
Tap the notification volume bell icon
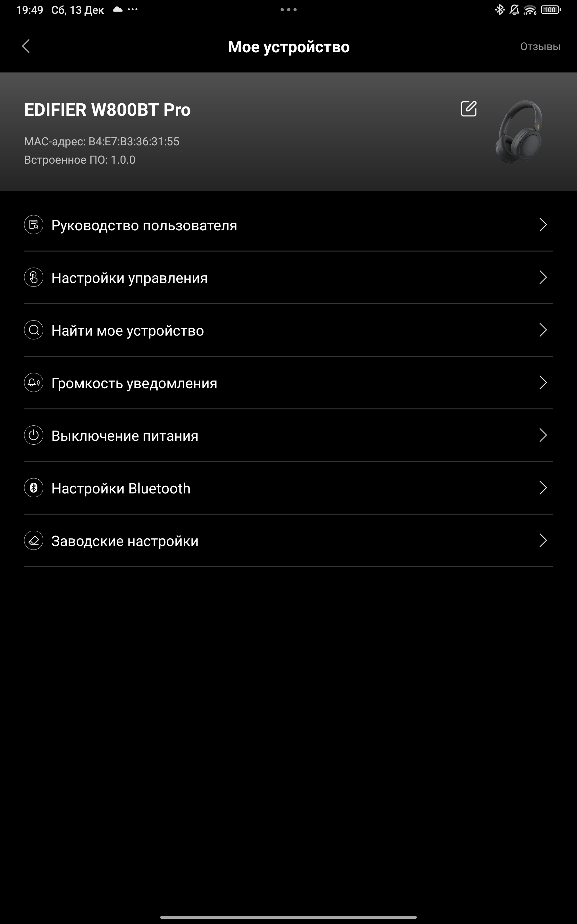tap(34, 382)
